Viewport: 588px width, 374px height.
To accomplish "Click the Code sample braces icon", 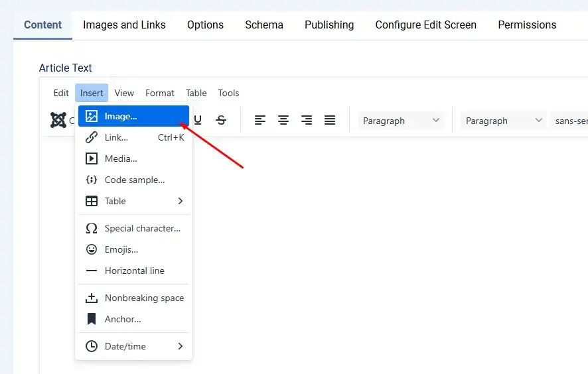I will pyautogui.click(x=92, y=180).
